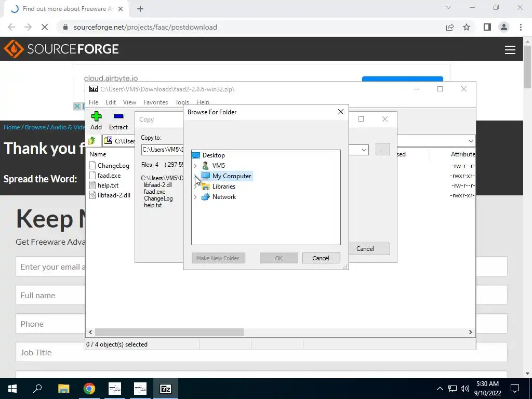Image resolution: width=532 pixels, height=399 pixels.
Task: Open the Copy to path dropdown
Action: (364, 150)
